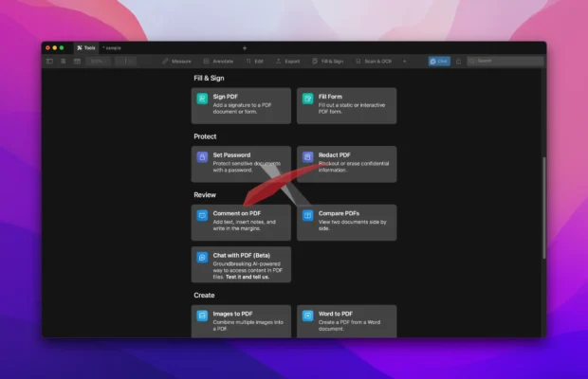This screenshot has width=588, height=379.
Task: Open Comment on PDF tool card title
Action: tap(237, 213)
